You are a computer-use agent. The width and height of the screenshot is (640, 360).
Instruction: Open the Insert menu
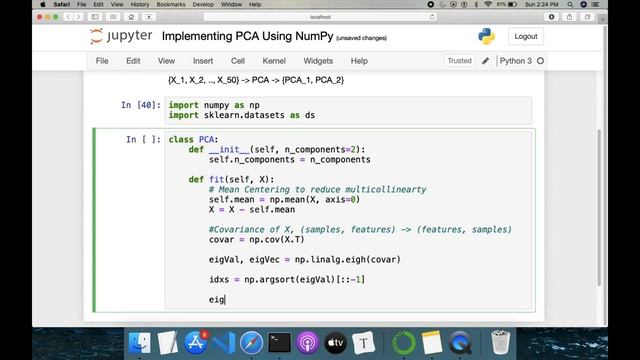(203, 61)
